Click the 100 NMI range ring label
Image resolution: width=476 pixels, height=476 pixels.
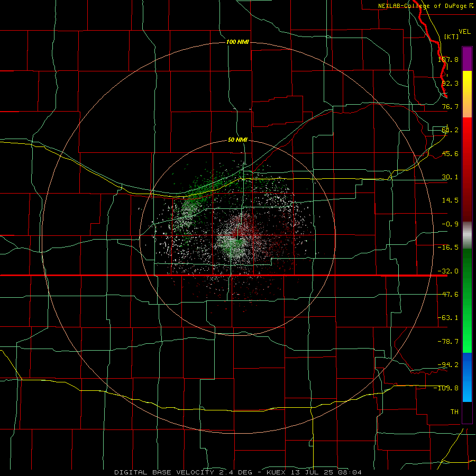point(237,42)
